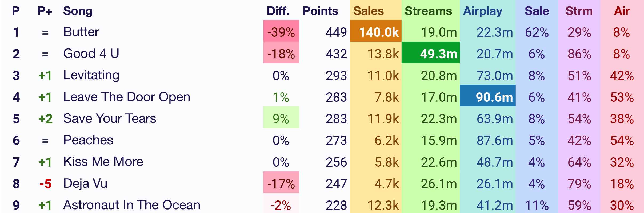Image resolution: width=644 pixels, height=213 pixels.
Task: Click the Diff. column header
Action: pyautogui.click(x=278, y=11)
